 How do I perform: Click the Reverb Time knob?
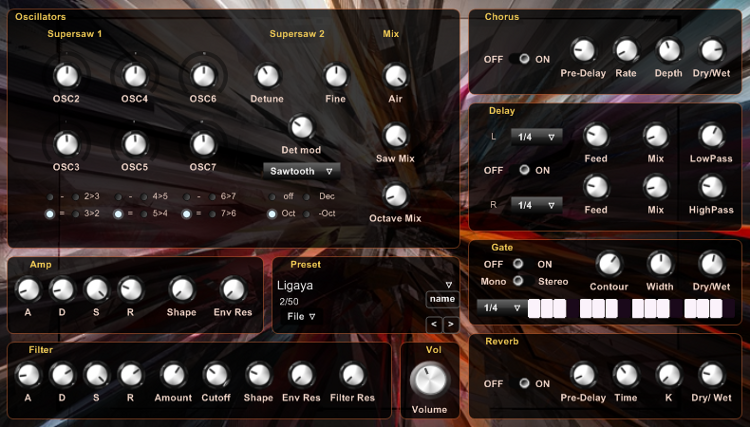[626, 375]
